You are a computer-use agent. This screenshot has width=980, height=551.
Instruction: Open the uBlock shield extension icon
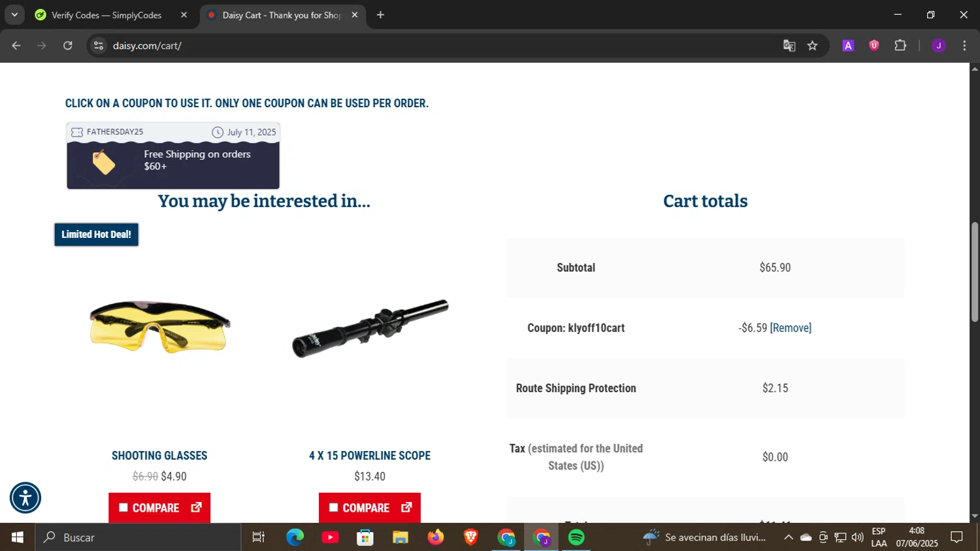pos(874,45)
